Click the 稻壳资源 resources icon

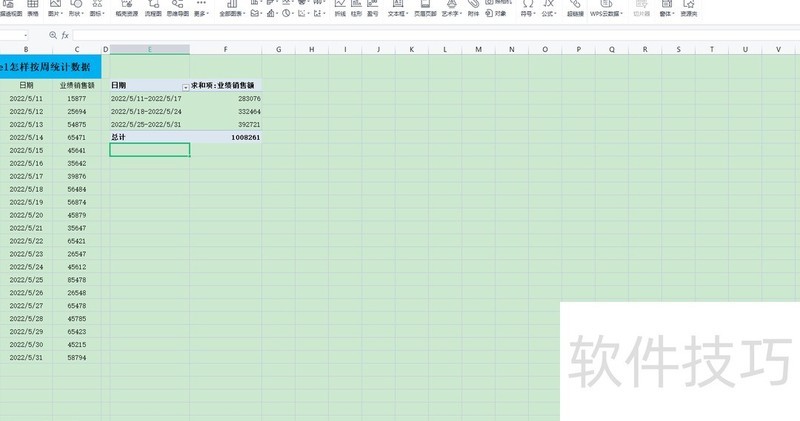(x=127, y=8)
